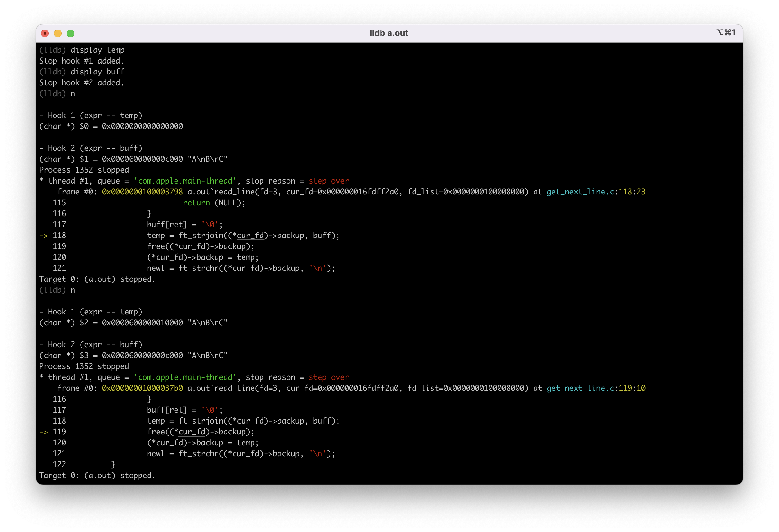Screen dimensions: 779x532
Task: Click get_next_line.c:118:23 file location
Action: click(x=596, y=192)
